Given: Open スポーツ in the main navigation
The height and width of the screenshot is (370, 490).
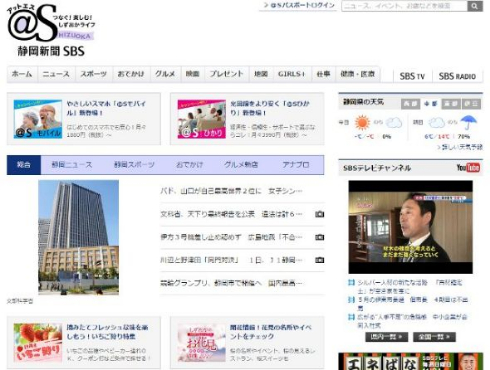Looking at the screenshot, I should click(94, 74).
